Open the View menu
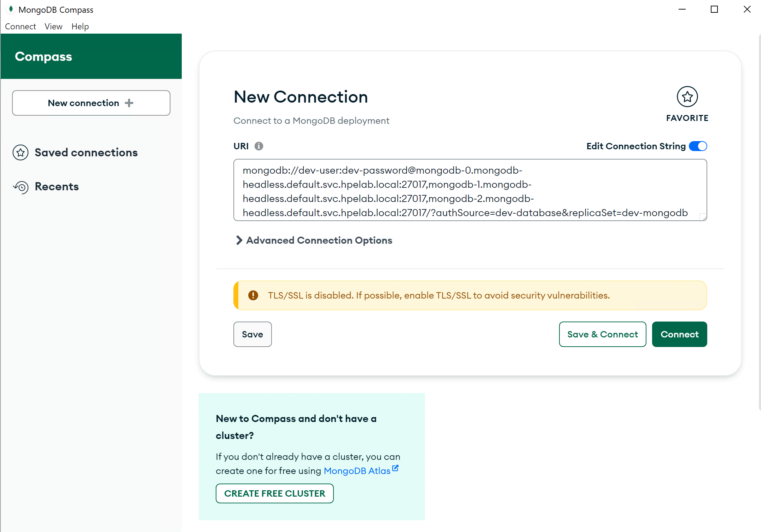The image size is (761, 532). point(53,26)
